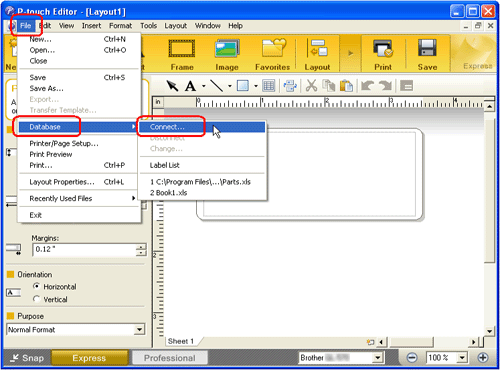The image size is (500, 370).
Task: Click horizontal scrollbar left arrow
Action: (381, 342)
